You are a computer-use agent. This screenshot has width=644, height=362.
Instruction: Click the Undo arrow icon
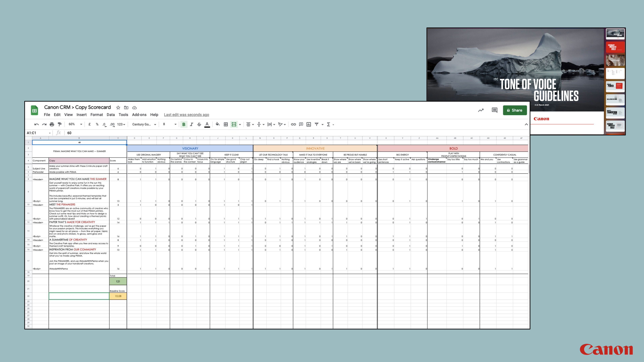coord(37,124)
